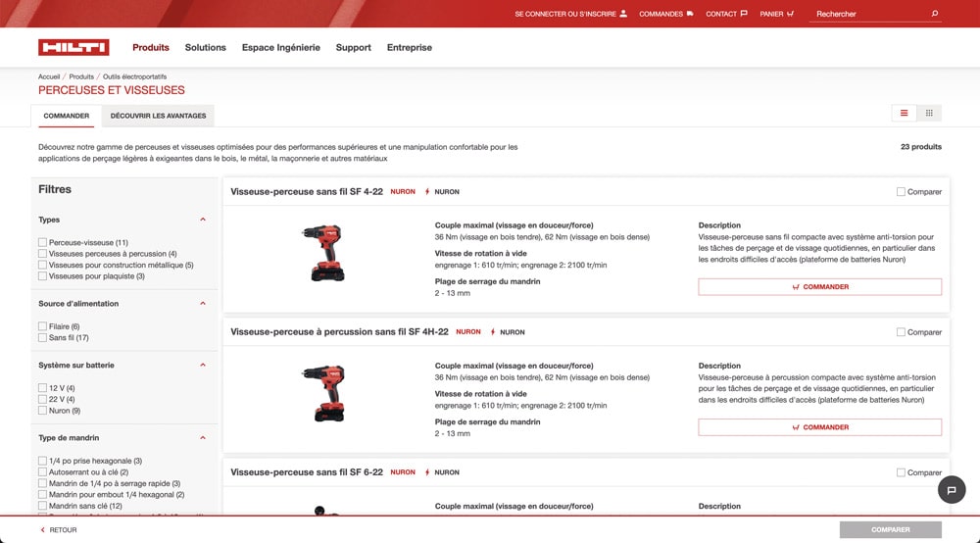Collapse the Type de mandrin section

203,438
